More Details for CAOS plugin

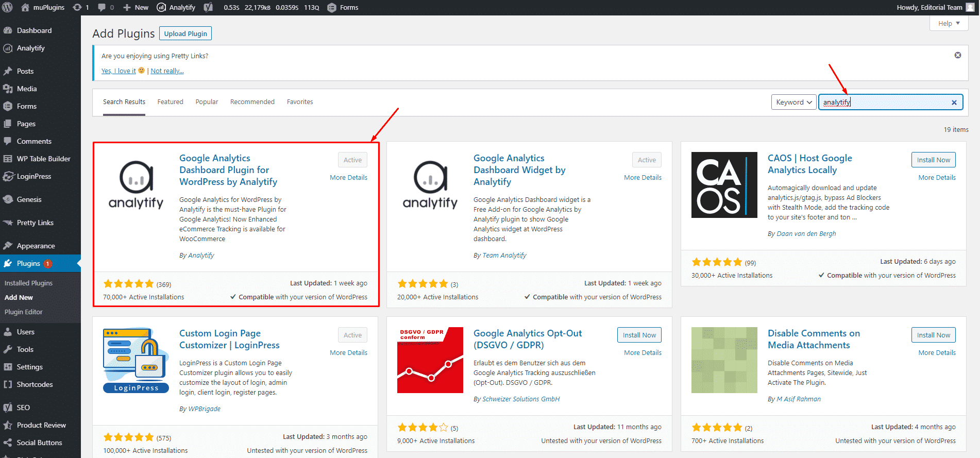(x=937, y=177)
